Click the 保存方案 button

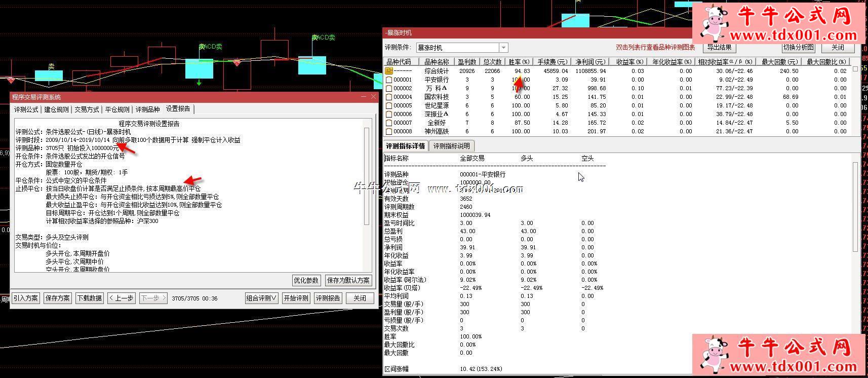pyautogui.click(x=58, y=298)
